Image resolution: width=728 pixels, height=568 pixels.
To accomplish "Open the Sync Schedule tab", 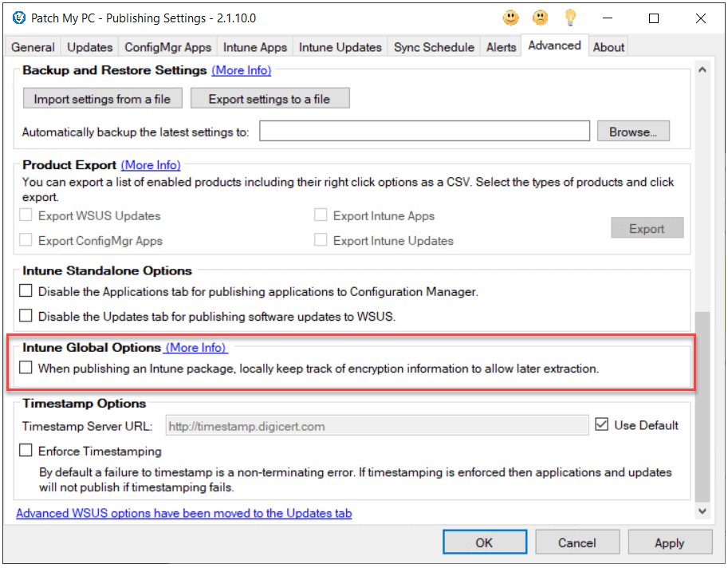I will click(434, 47).
